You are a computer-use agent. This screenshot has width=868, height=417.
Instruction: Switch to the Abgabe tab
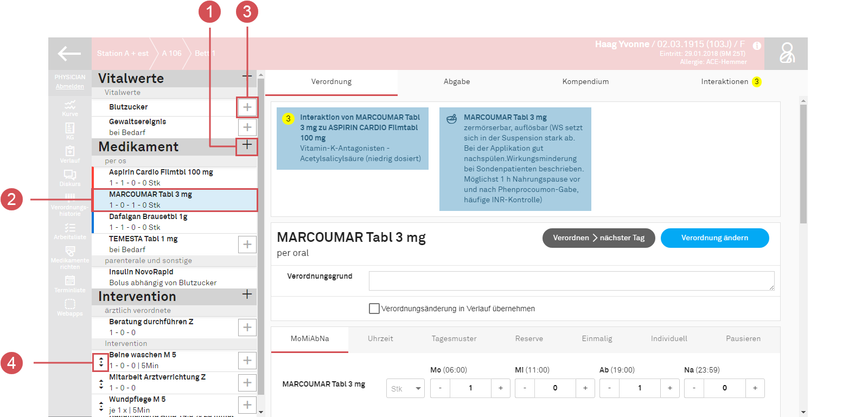[457, 82]
